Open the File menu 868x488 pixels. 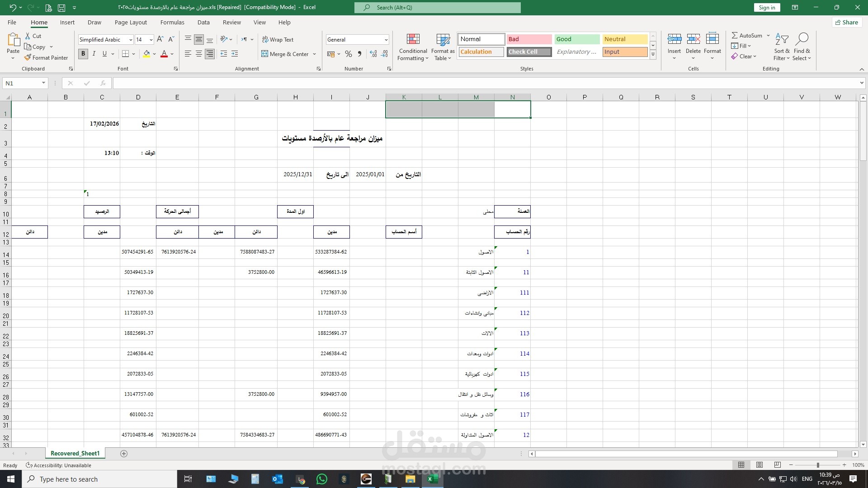pos(12,22)
